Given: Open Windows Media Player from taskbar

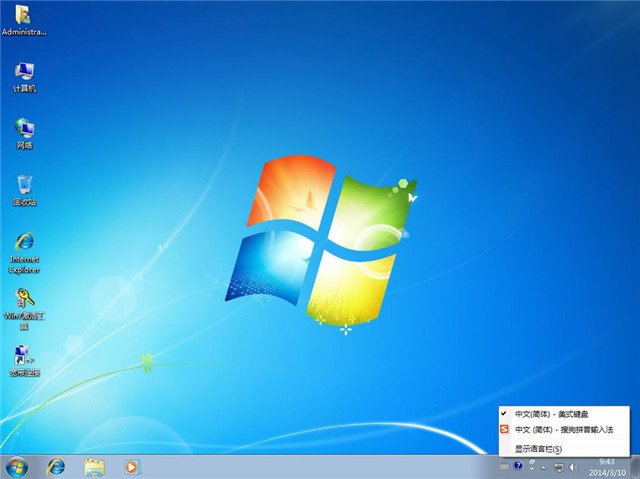Looking at the screenshot, I should (131, 467).
